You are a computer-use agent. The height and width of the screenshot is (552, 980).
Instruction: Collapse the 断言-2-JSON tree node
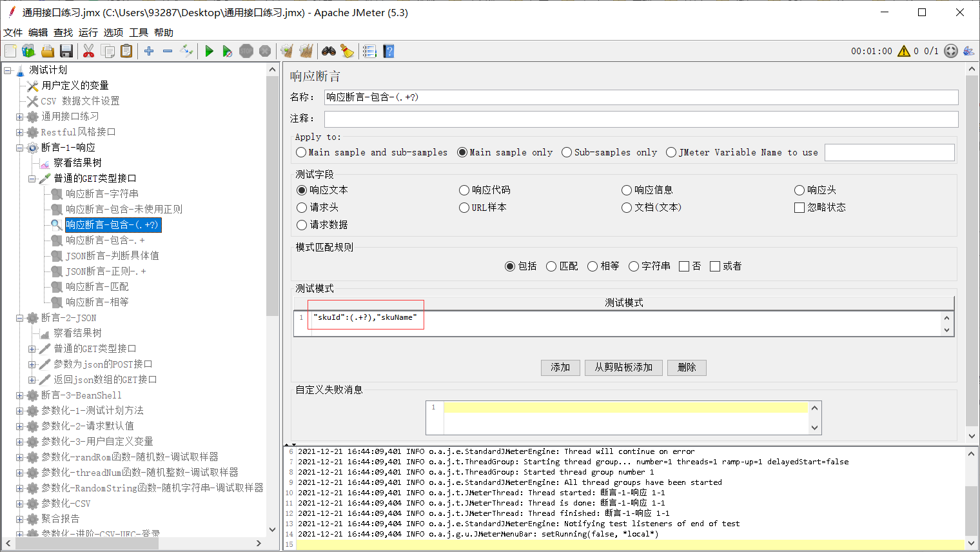click(x=19, y=318)
